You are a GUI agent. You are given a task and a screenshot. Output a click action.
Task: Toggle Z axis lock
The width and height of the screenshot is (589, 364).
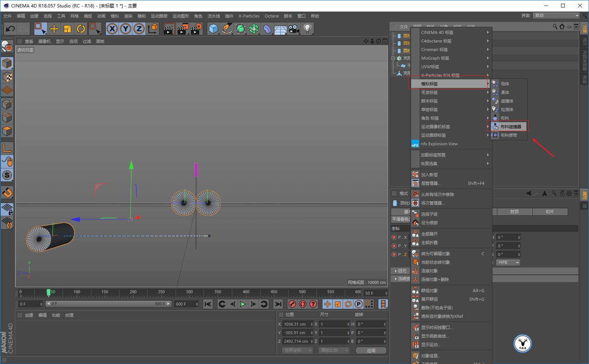click(x=139, y=29)
